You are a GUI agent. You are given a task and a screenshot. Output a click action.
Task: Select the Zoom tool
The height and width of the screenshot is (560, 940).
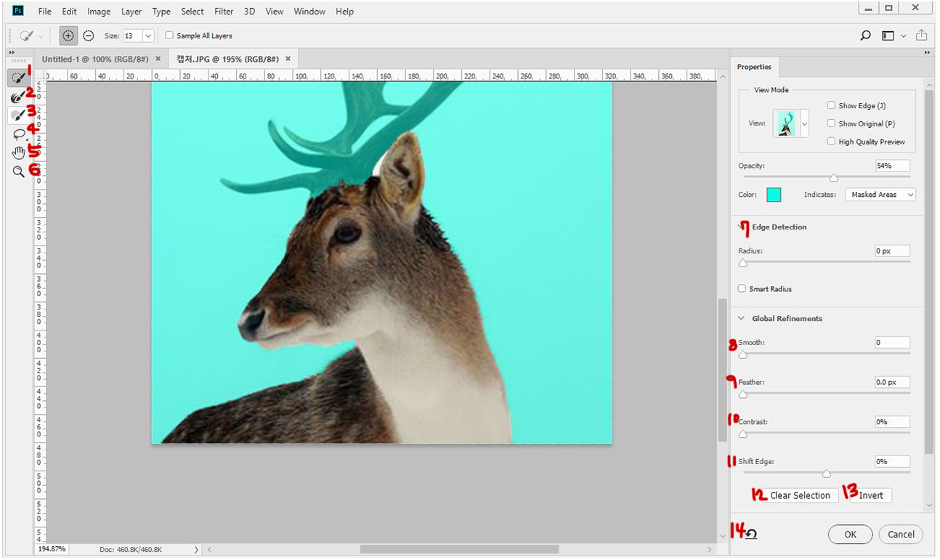coord(17,171)
